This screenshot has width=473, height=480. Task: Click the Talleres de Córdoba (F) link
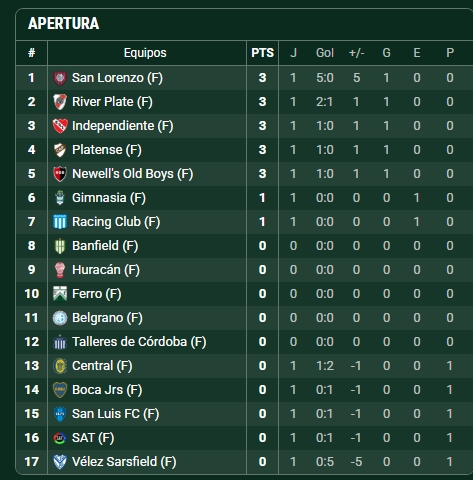[x=139, y=342]
